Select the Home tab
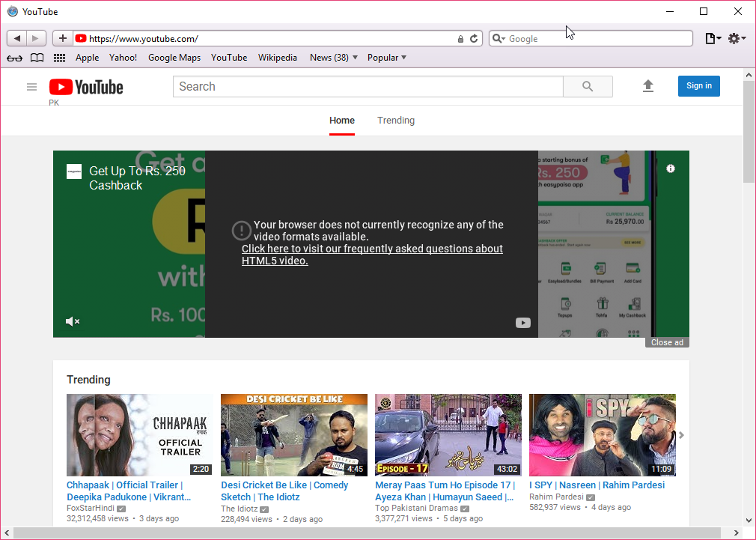Screen dimensions: 756x540 point(342,121)
